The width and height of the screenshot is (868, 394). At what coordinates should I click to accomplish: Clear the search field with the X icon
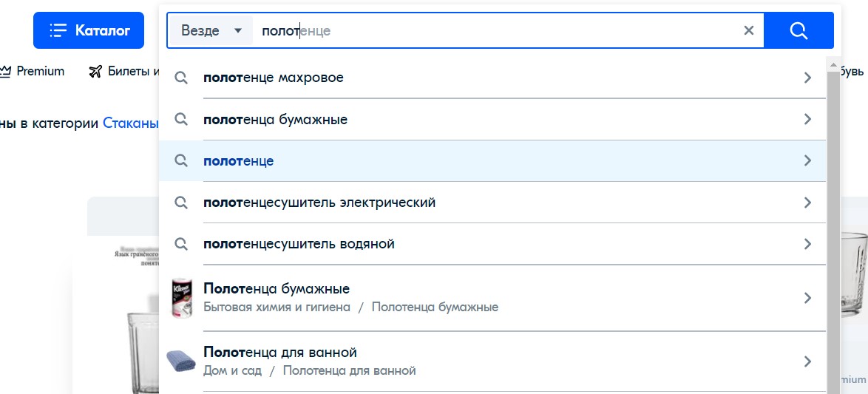748,30
